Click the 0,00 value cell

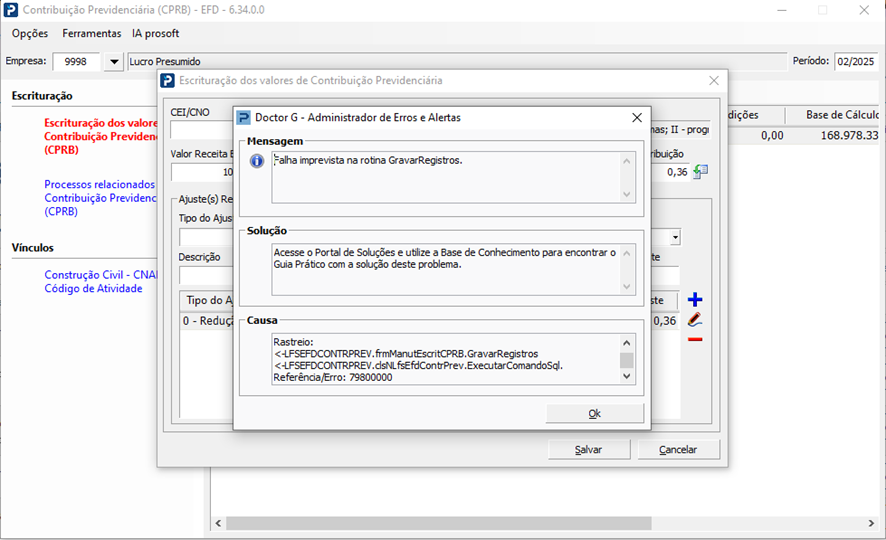click(x=772, y=136)
